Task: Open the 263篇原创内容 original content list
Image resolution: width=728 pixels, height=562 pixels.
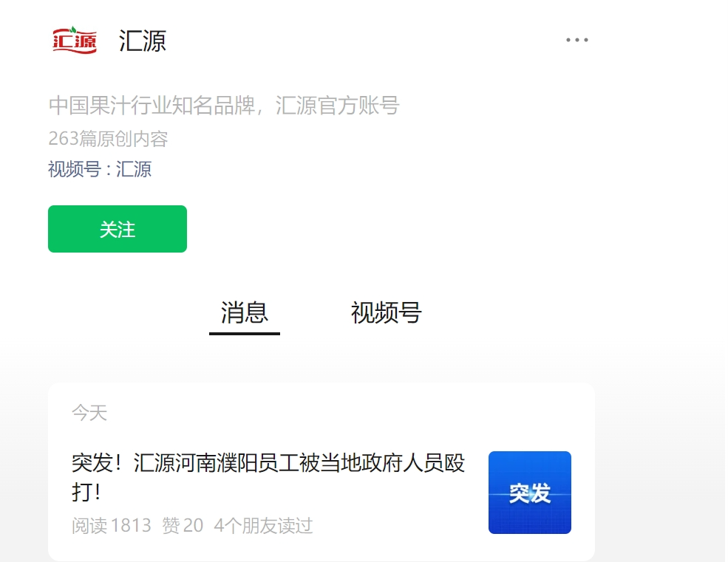Action: tap(108, 138)
